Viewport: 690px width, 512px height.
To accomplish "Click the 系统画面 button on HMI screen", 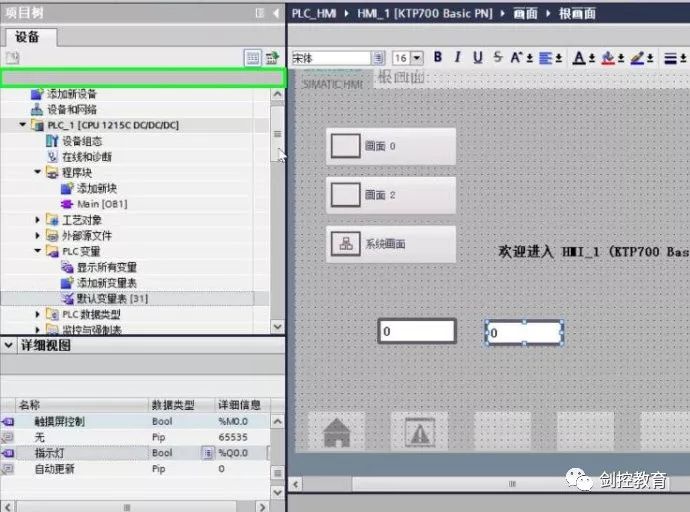I will coord(391,244).
